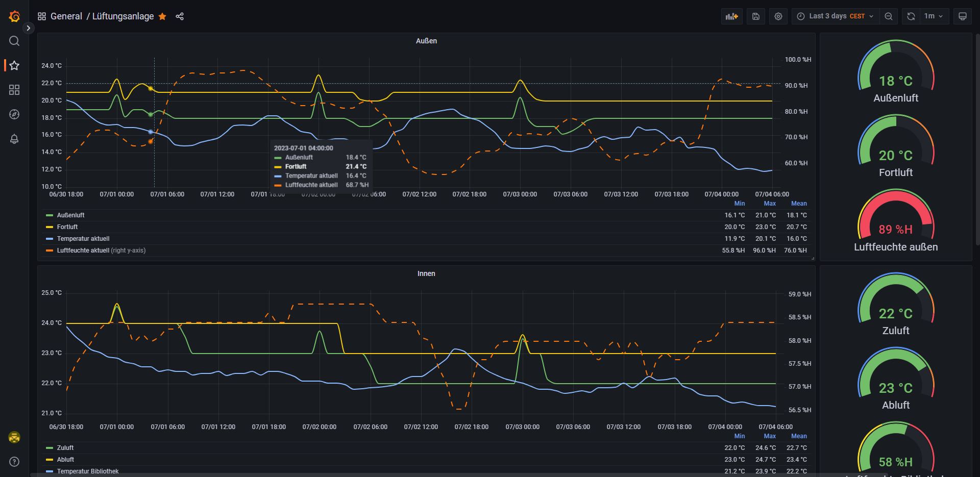Screen dimensions: 980x477
Task: Toggle the Temperatur aktuell series in legend
Action: point(83,239)
